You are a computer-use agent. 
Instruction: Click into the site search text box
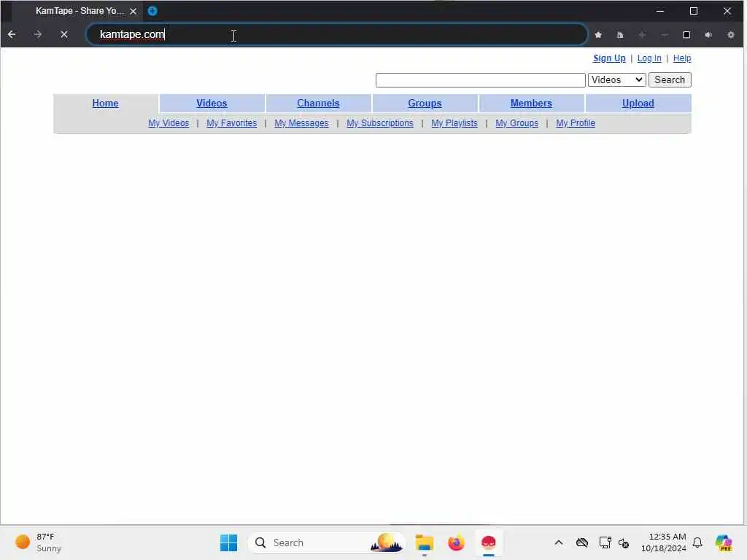(x=480, y=80)
